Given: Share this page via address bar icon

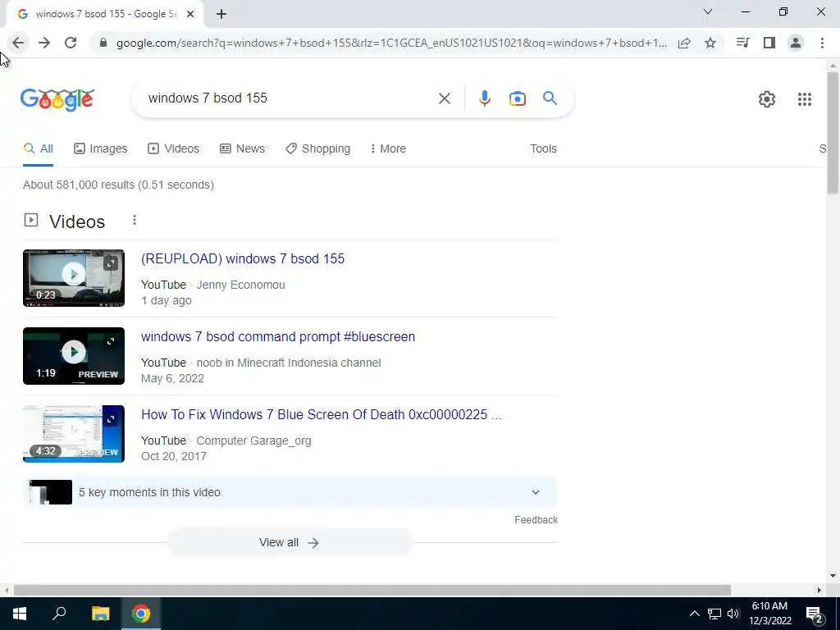Looking at the screenshot, I should (684, 43).
